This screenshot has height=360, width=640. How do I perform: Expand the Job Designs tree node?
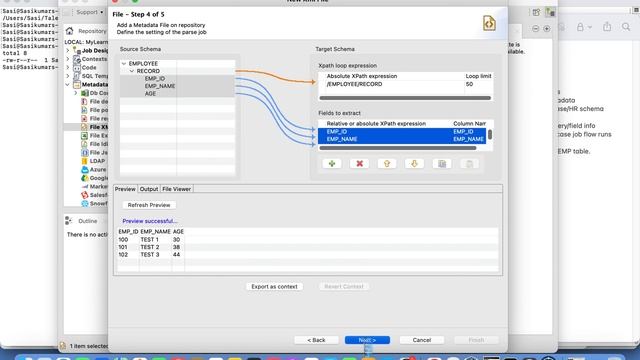(68, 51)
